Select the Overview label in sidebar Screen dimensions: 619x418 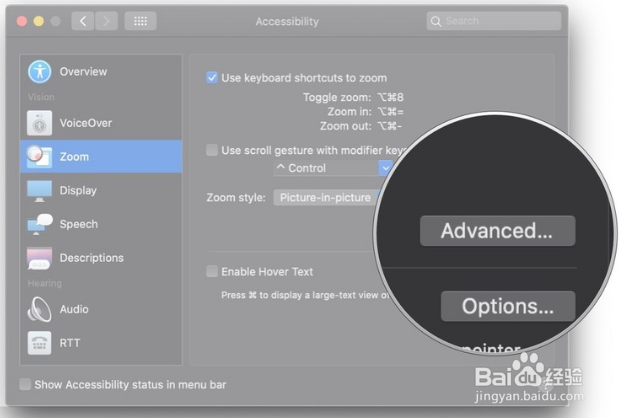click(x=83, y=72)
